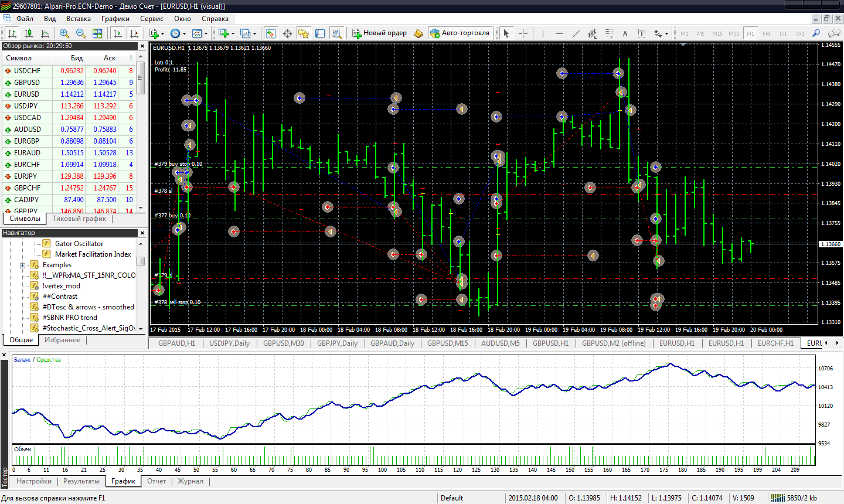Open the Templates dropdown arrow
844x504 pixels.
pyautogui.click(x=206, y=34)
